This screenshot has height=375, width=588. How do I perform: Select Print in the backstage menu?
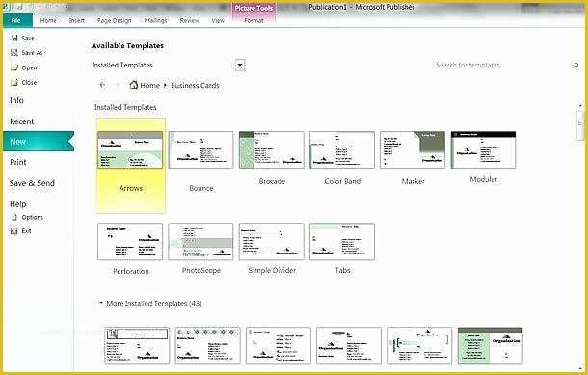(18, 162)
